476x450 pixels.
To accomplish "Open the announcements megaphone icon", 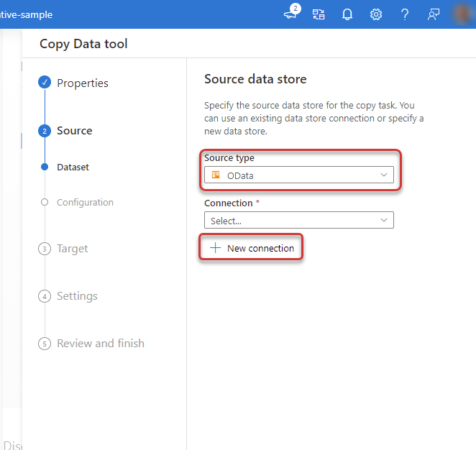I will pos(290,14).
